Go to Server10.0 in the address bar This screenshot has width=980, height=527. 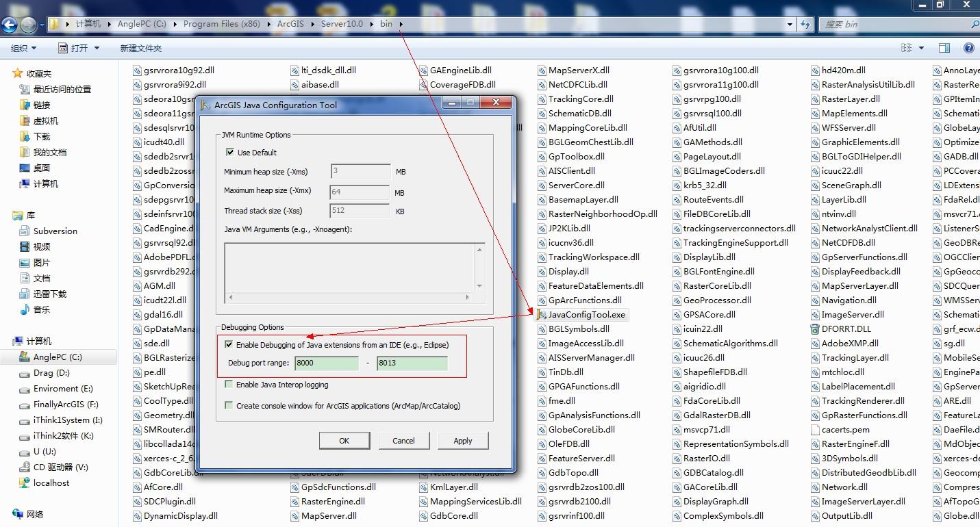[x=342, y=24]
